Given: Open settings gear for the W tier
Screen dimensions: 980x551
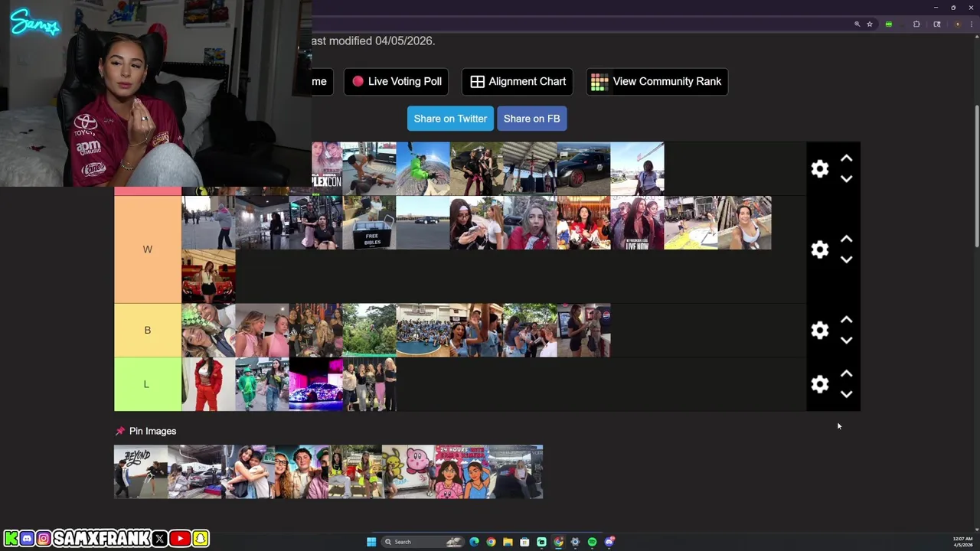Looking at the screenshot, I should point(820,249).
